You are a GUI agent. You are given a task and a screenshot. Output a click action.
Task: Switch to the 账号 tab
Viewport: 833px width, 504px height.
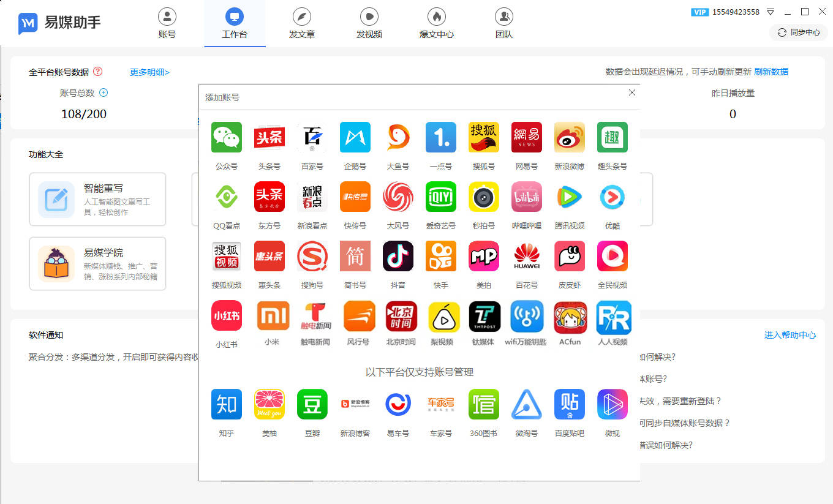(167, 24)
